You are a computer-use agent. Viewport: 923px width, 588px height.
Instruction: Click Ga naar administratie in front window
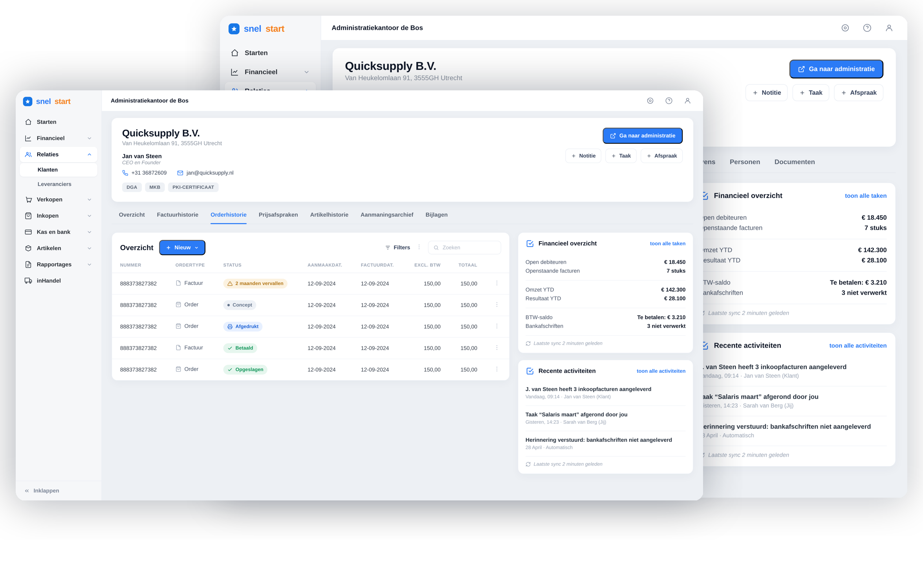pyautogui.click(x=643, y=136)
